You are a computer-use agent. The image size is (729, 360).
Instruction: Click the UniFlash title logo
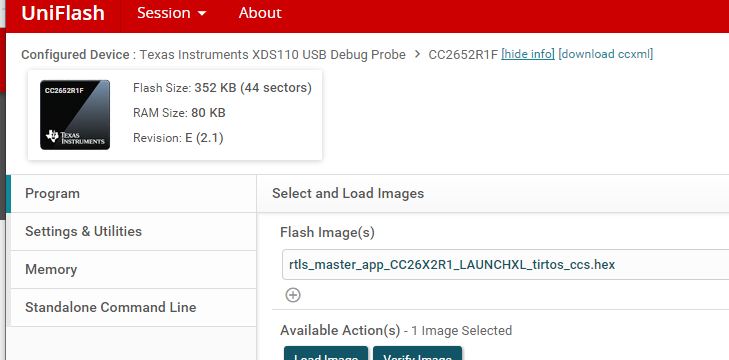coord(63,13)
